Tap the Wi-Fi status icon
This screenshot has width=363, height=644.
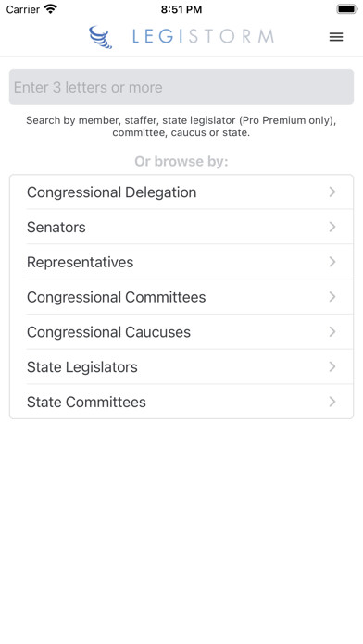coord(51,8)
